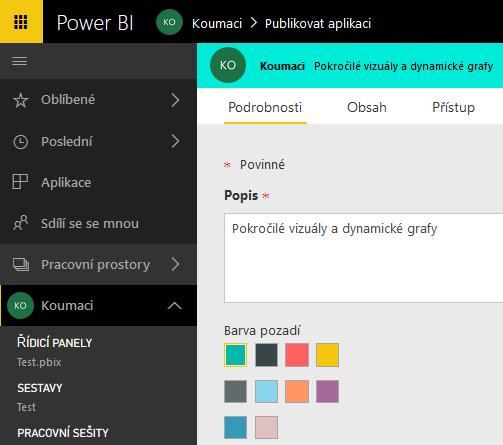Select the Řídicí panely heading
The width and height of the screenshot is (503, 445).
point(54,342)
